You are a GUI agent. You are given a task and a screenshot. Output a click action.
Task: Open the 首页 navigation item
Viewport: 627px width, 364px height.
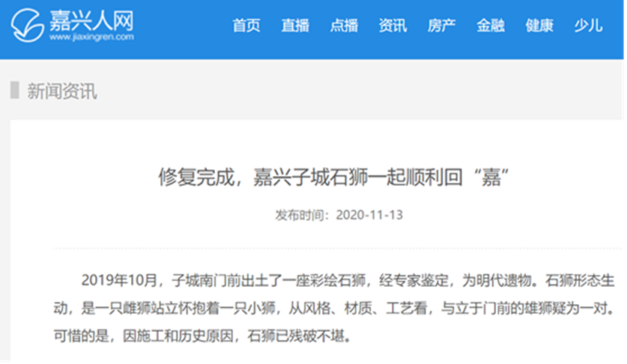[x=246, y=25]
